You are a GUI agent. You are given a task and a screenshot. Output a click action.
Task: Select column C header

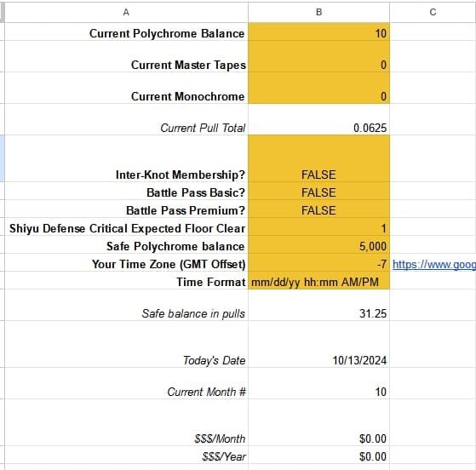(x=433, y=12)
